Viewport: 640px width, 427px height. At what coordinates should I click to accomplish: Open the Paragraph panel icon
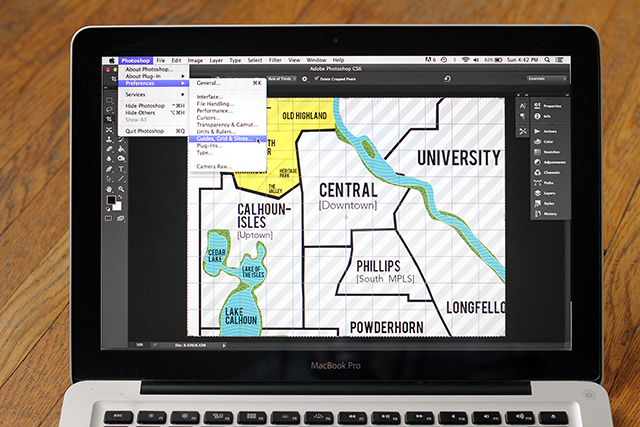point(522,116)
